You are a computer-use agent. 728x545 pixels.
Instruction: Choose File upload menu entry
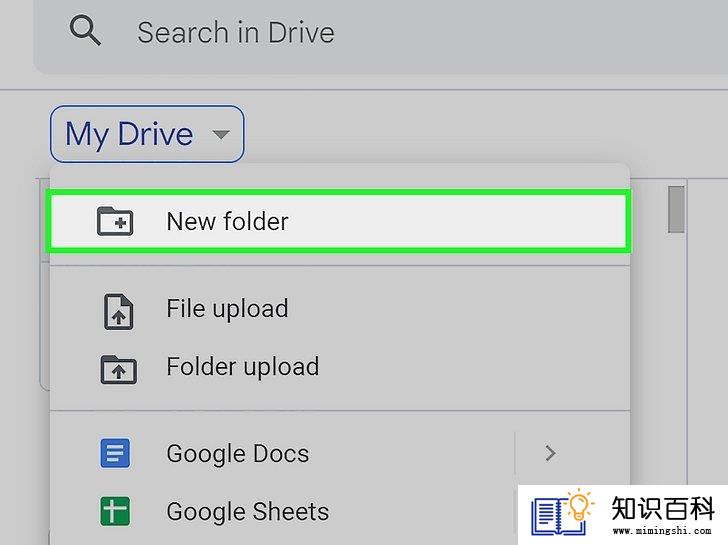tap(339, 309)
